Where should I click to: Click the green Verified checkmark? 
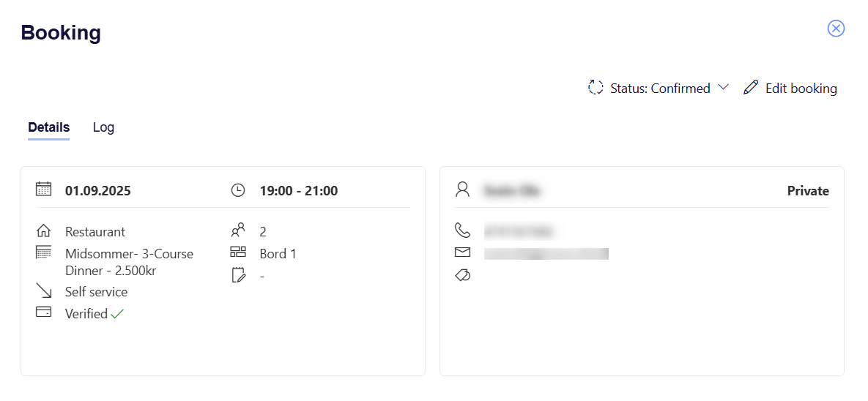(117, 314)
